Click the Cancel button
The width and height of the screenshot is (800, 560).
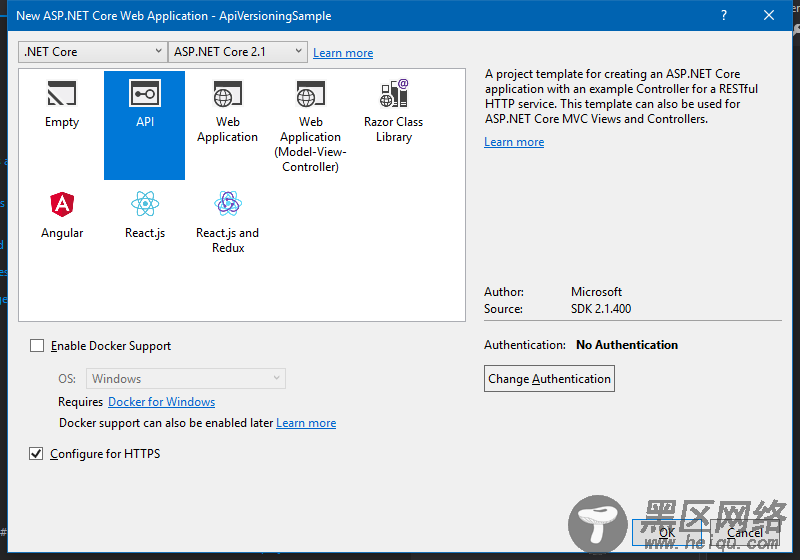[x=745, y=532]
